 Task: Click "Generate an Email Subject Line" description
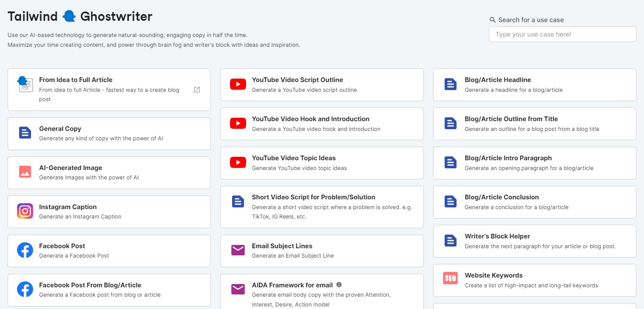(293, 256)
